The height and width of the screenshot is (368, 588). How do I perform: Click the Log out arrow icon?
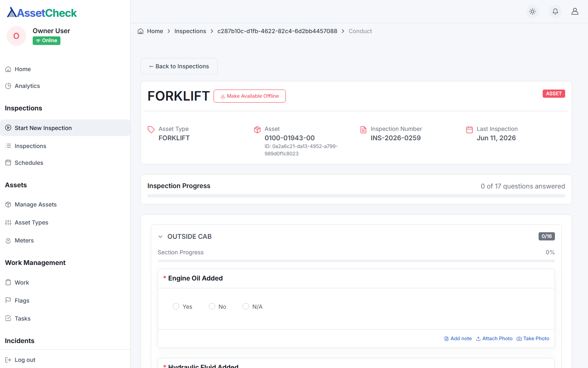coord(8,360)
